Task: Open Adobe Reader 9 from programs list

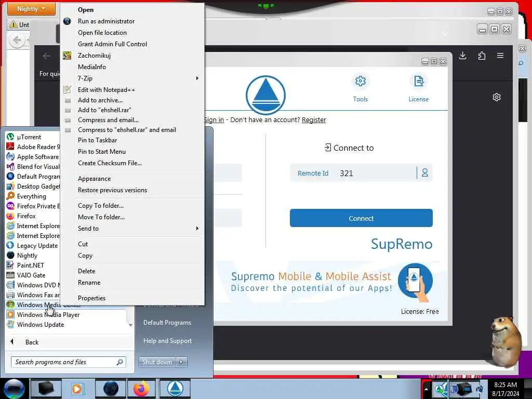Action: point(33,147)
